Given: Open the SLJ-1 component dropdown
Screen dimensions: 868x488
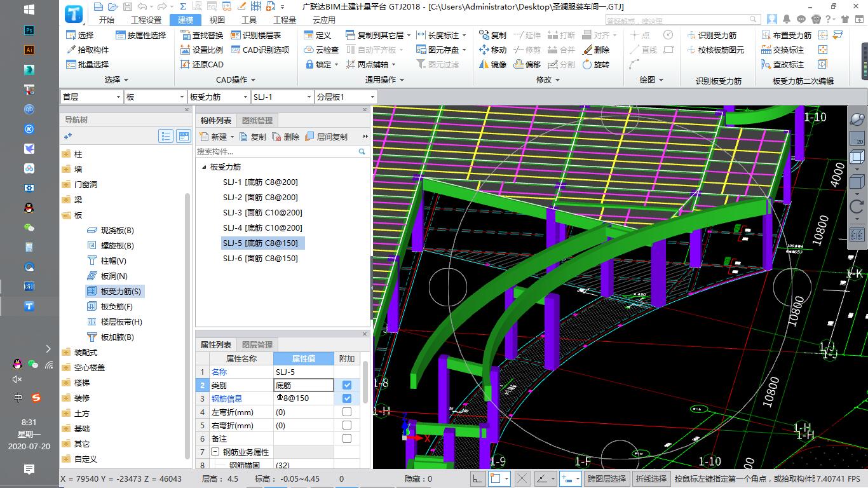Looking at the screenshot, I should click(x=281, y=97).
